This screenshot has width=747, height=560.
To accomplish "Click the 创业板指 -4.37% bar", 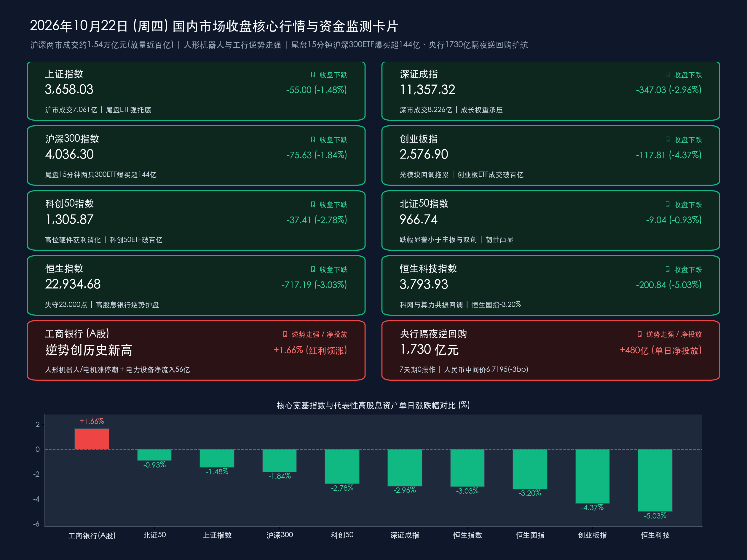I will (592, 476).
